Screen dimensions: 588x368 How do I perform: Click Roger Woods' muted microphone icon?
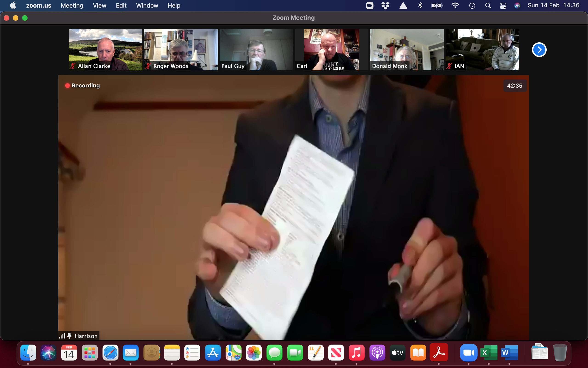148,66
